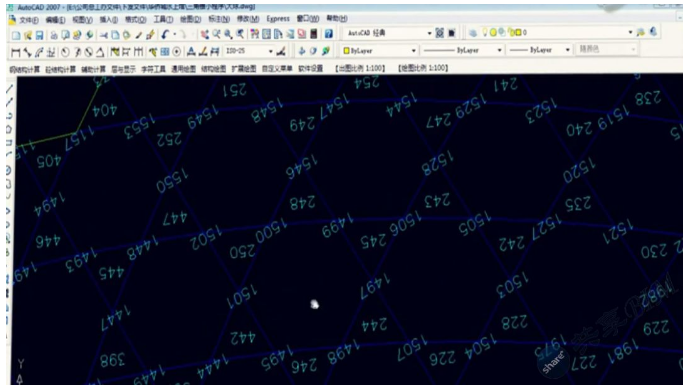Open the Properties palette icon
The height and width of the screenshot is (391, 690).
[254, 34]
